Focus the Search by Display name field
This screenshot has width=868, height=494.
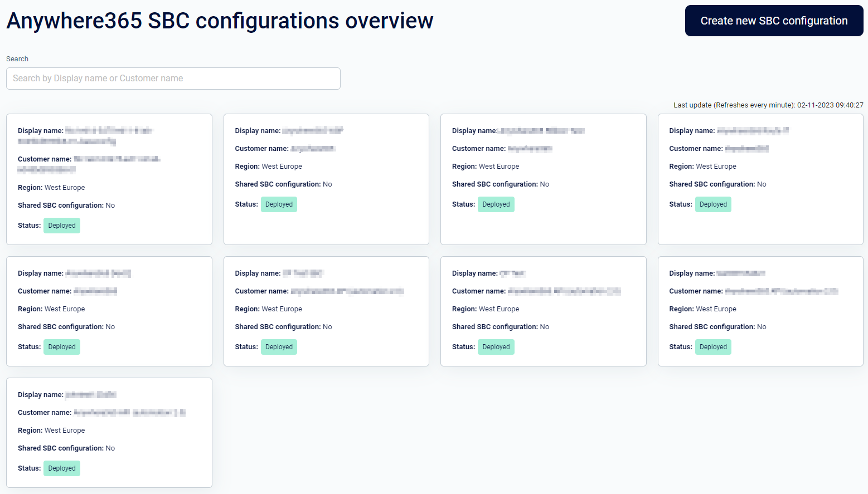[173, 79]
